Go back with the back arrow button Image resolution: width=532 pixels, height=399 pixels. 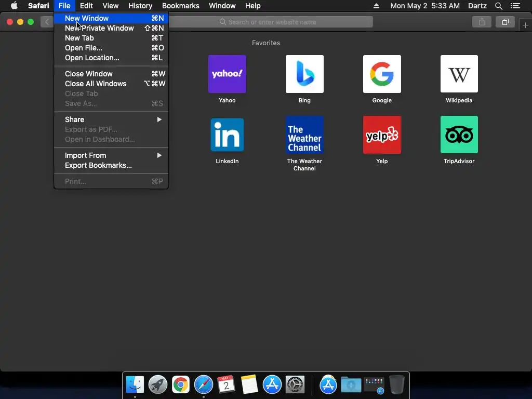[47, 22]
